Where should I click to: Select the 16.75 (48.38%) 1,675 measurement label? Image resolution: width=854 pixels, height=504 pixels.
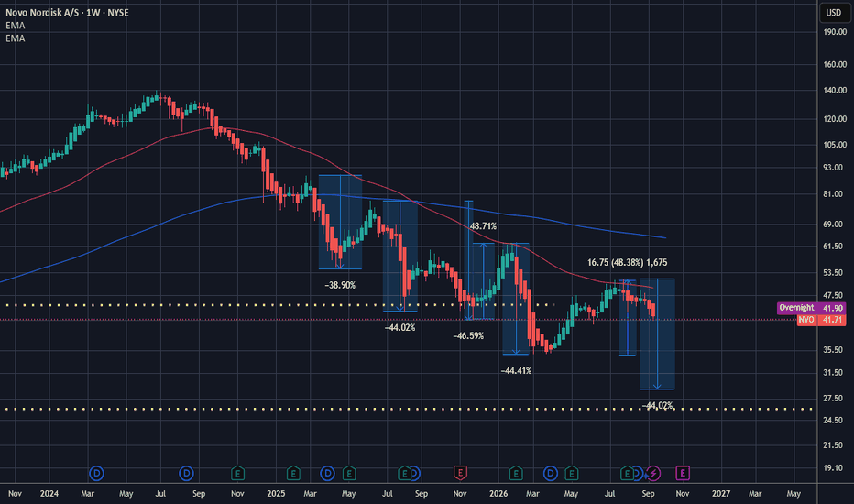tap(627, 263)
